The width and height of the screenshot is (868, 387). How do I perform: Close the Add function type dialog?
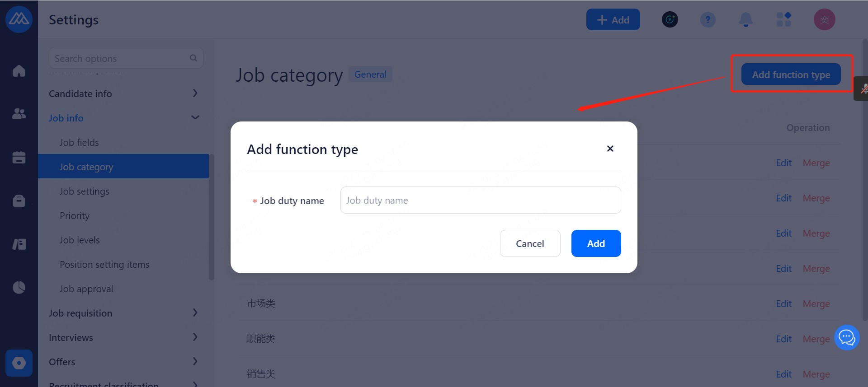(610, 149)
